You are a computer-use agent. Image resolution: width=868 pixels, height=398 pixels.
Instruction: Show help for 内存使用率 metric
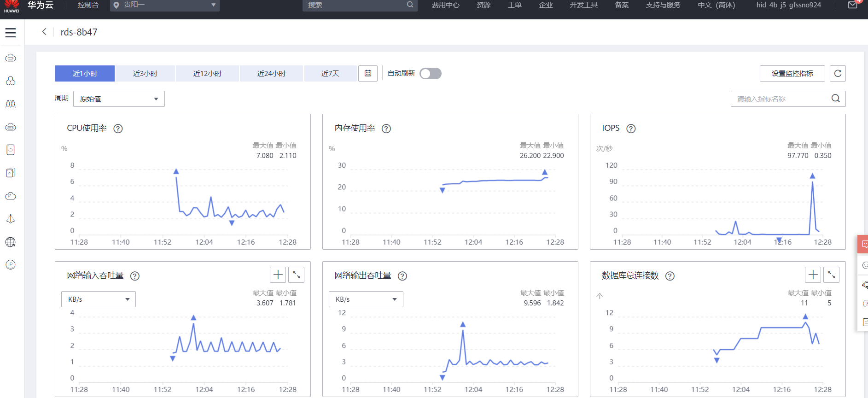(386, 129)
